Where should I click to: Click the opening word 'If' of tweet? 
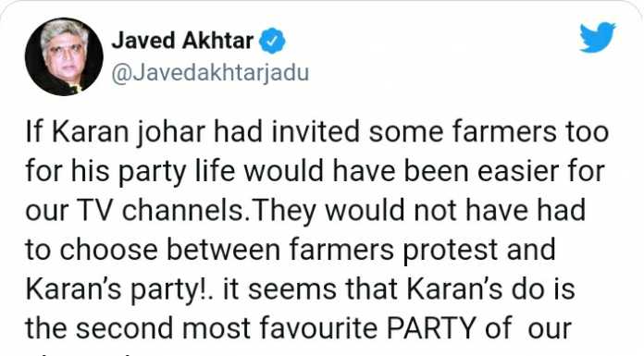pos(34,132)
